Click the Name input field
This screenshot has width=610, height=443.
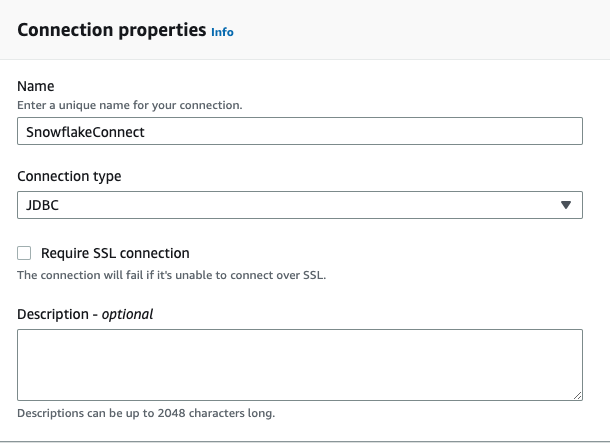(x=300, y=131)
